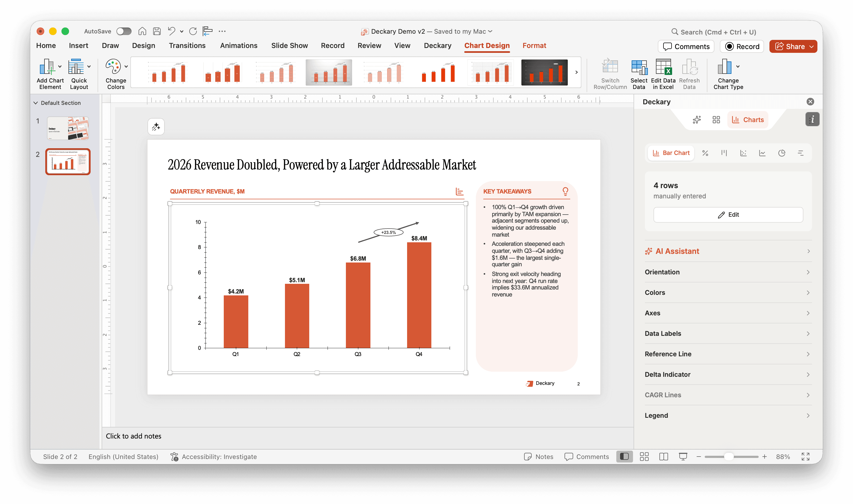Switch to Slide Sorter view icon

coord(644,457)
